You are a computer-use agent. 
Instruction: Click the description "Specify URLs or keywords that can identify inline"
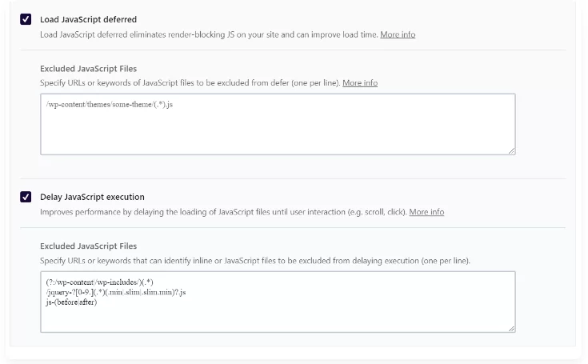[255, 261]
